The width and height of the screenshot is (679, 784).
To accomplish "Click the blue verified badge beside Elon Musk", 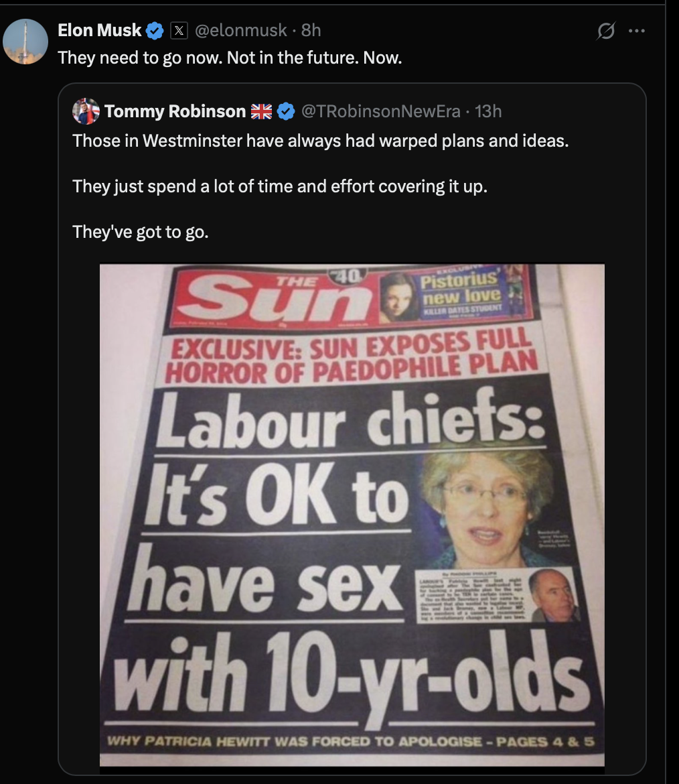I will click(155, 30).
